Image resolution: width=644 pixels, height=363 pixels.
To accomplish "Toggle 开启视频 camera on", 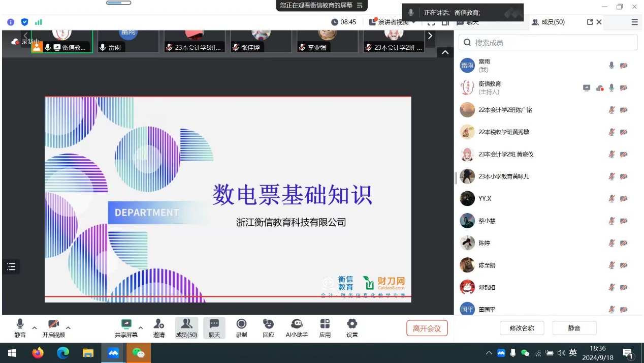I will point(54,328).
